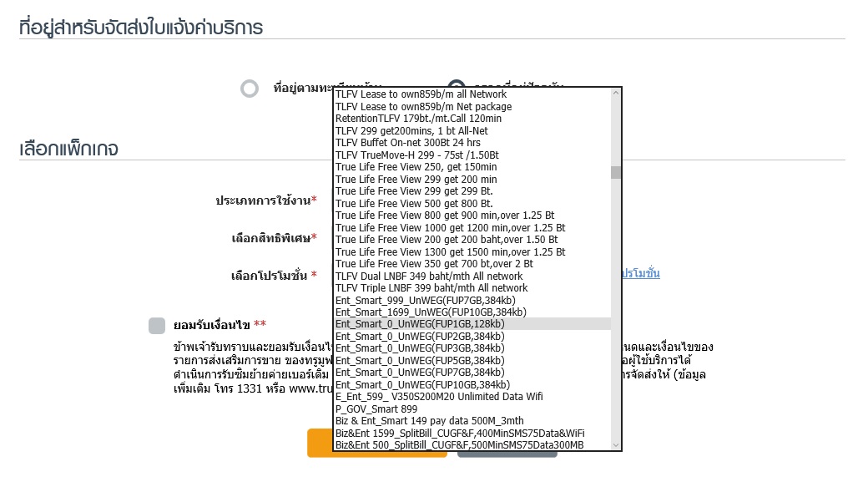The image size is (868, 482).
Task: Select TLFV 299 get200mins, 1 bt All-Net
Action: coord(472,131)
